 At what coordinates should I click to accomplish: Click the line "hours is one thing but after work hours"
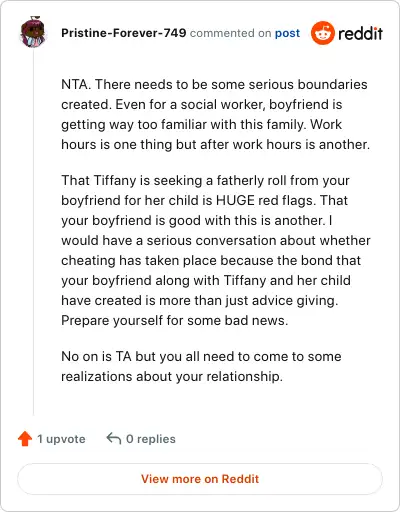(x=216, y=144)
